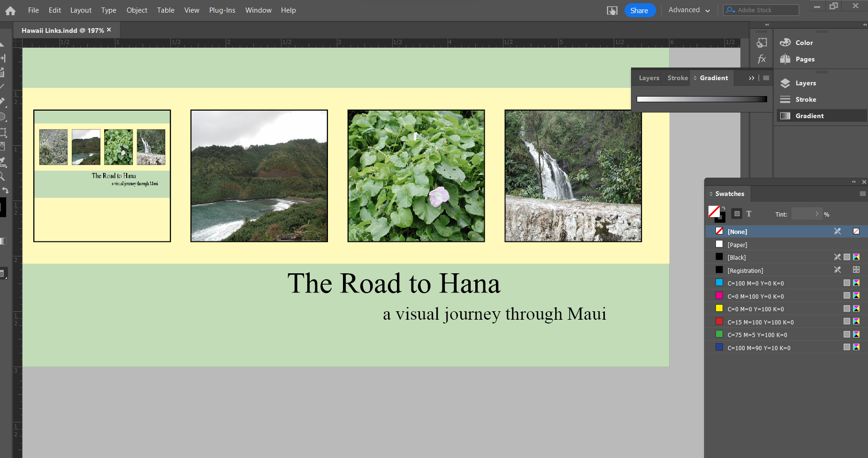
Task: Swap fill and stroke arrow in Swatches
Action: click(x=723, y=208)
